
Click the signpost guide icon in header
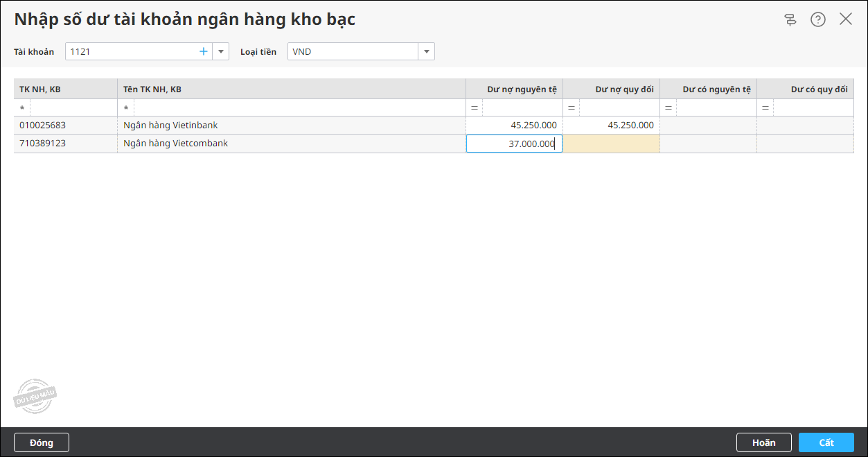click(x=790, y=19)
